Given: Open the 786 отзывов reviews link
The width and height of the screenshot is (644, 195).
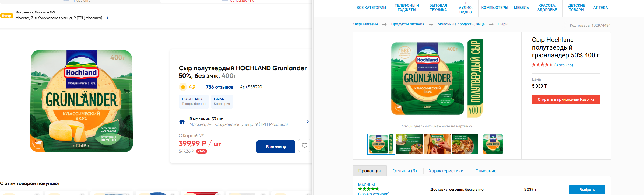Looking at the screenshot, I should click(220, 87).
